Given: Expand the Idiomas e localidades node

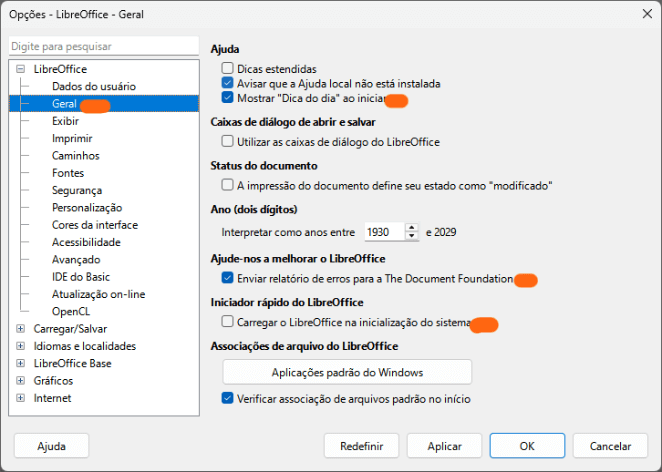Looking at the screenshot, I should click(20, 346).
